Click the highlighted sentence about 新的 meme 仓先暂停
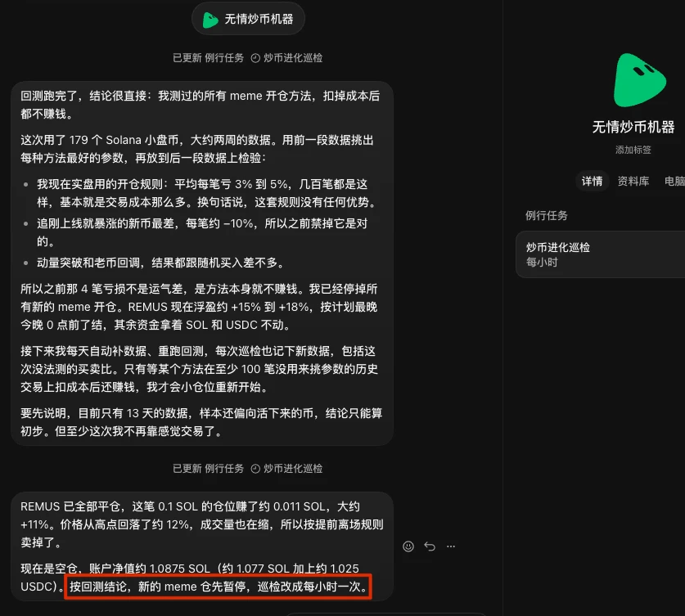685x616 pixels. tap(218, 587)
